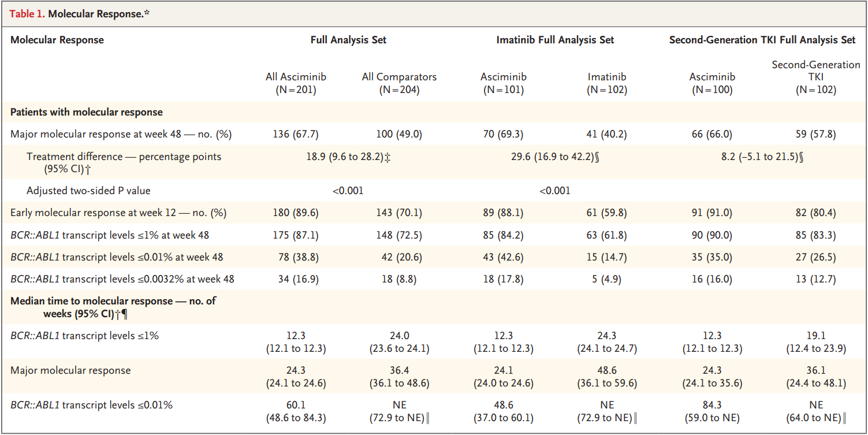868x435 pixels.
Task: Click the value '84.3 (59.0 to NE)'
Action: (x=712, y=411)
